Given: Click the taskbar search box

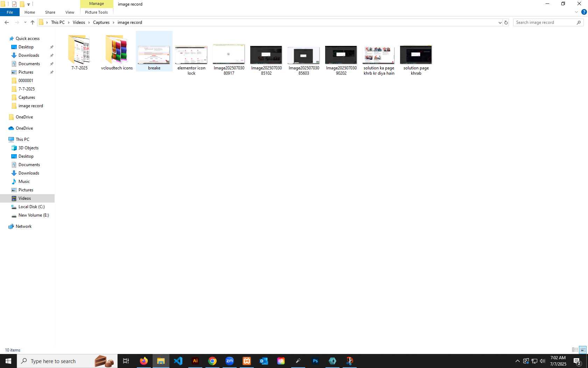Looking at the screenshot, I should [67, 361].
